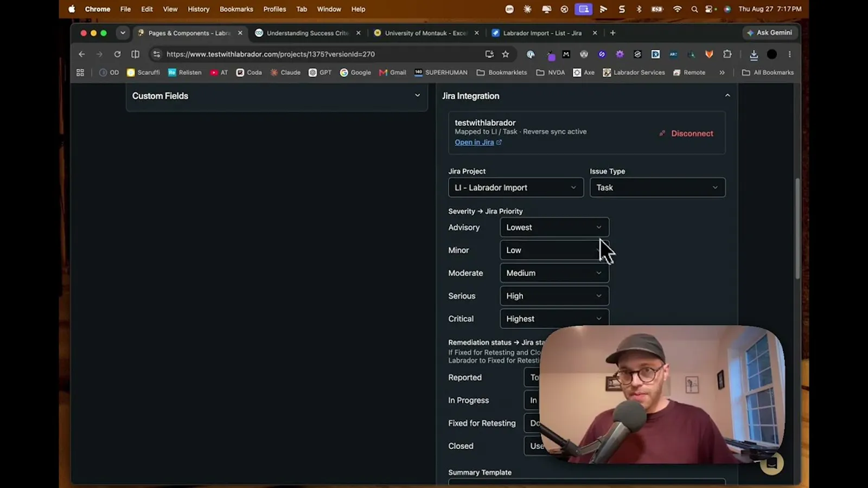Bookmark this page with the star icon
This screenshot has height=488, width=868.
pyautogui.click(x=506, y=54)
